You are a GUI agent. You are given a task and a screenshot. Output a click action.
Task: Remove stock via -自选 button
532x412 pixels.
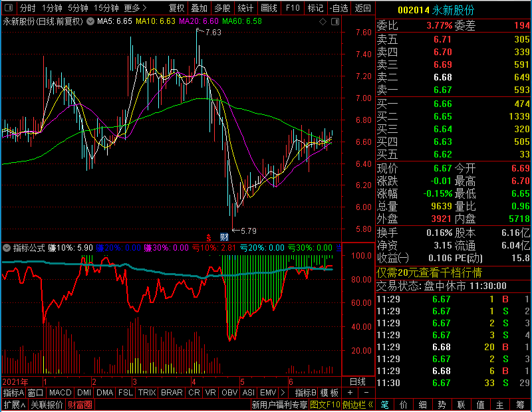(338, 8)
